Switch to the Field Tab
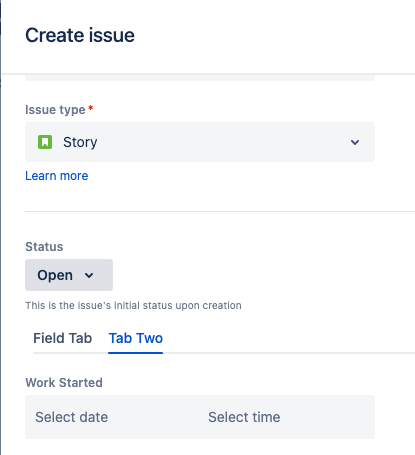415x455 pixels. [63, 338]
